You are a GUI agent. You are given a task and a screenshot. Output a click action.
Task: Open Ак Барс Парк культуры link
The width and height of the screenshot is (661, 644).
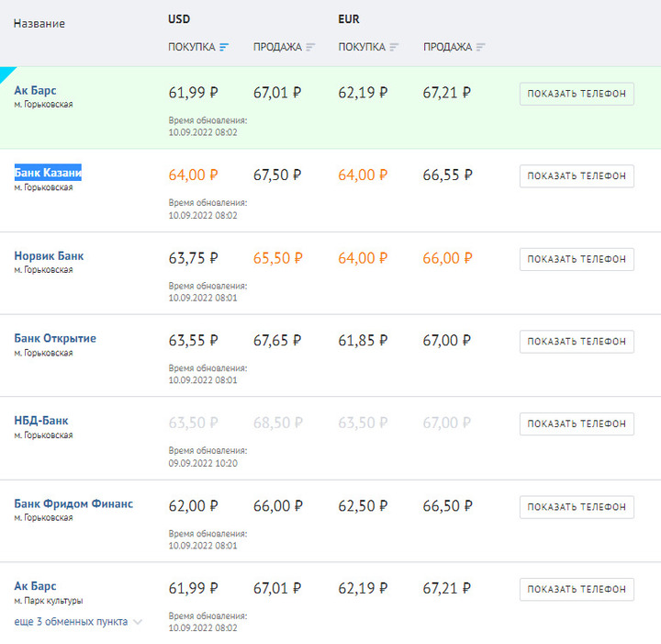pos(35,586)
